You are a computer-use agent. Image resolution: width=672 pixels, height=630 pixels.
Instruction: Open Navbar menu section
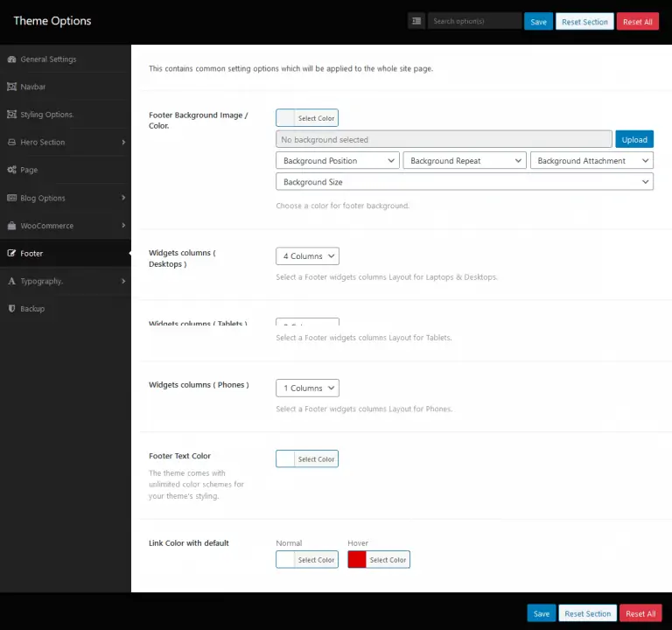[66, 87]
